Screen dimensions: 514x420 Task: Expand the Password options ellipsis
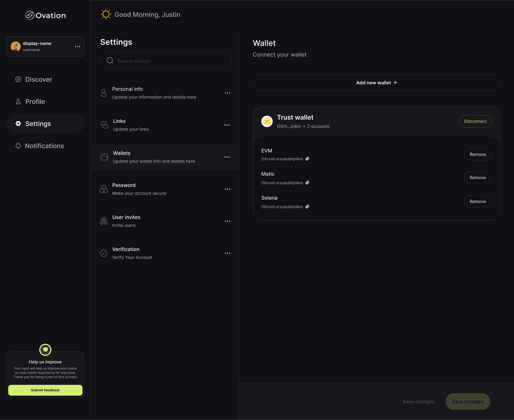[227, 189]
